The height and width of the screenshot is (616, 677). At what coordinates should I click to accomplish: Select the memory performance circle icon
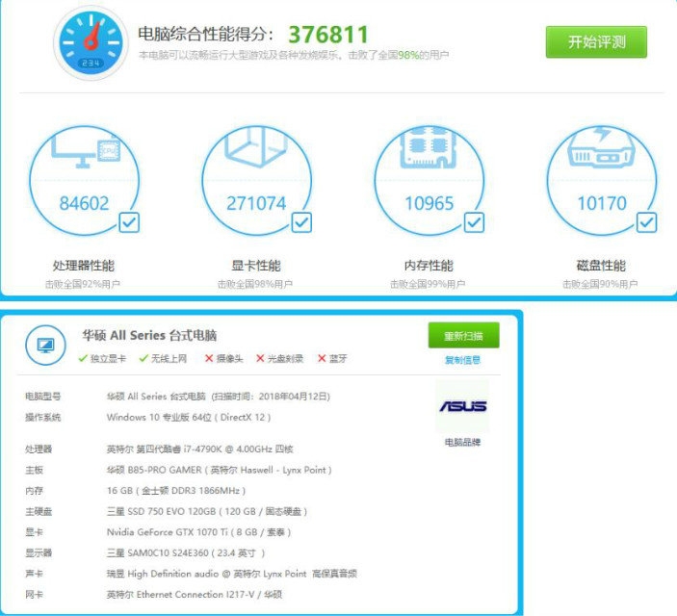pyautogui.click(x=430, y=180)
